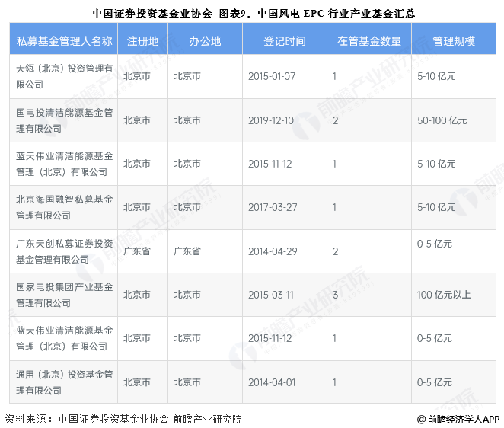Screen dimensions: 504x428
Task: Click the 管理规模 column header
Action: pyautogui.click(x=453, y=40)
